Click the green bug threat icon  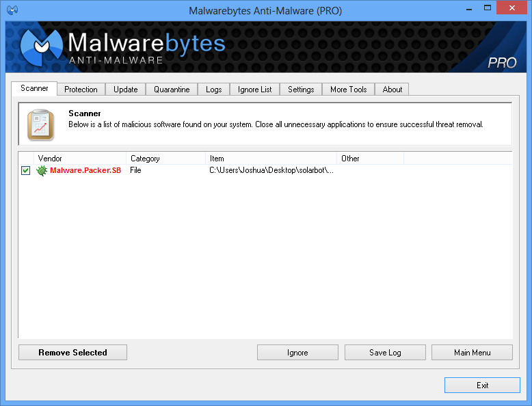(42, 170)
